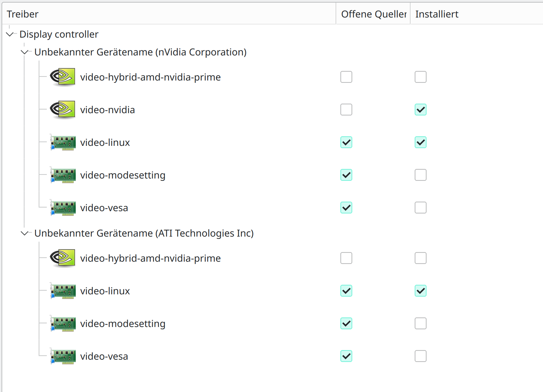The height and width of the screenshot is (392, 543).
Task: Click card icon of video-vesa under ATI
Action: pyautogui.click(x=63, y=356)
